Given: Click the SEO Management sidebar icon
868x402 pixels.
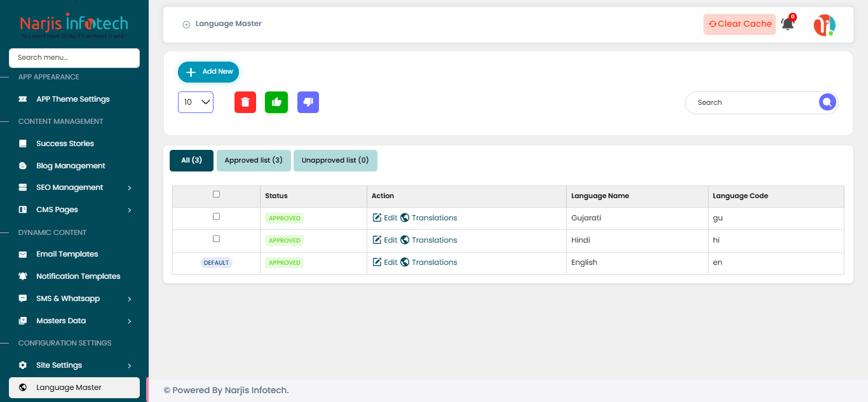Looking at the screenshot, I should 23,187.
